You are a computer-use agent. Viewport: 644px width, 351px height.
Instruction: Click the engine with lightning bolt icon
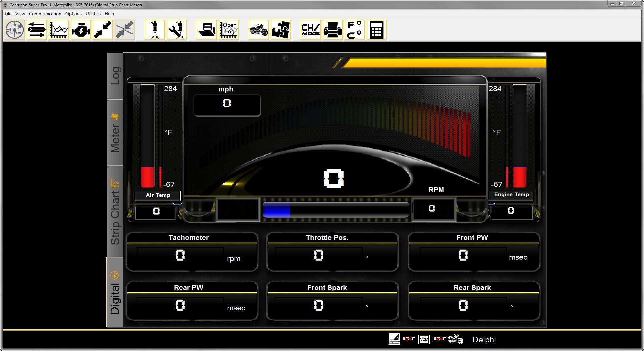tap(81, 30)
